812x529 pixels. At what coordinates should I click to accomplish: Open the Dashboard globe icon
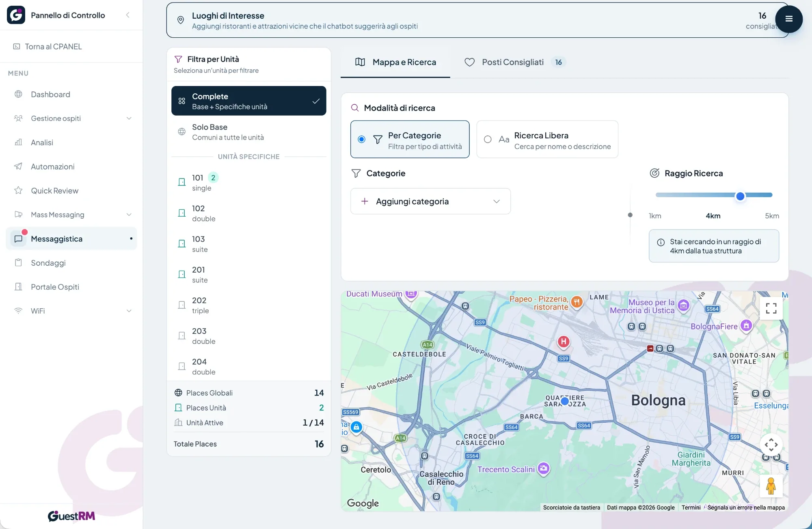(x=18, y=94)
